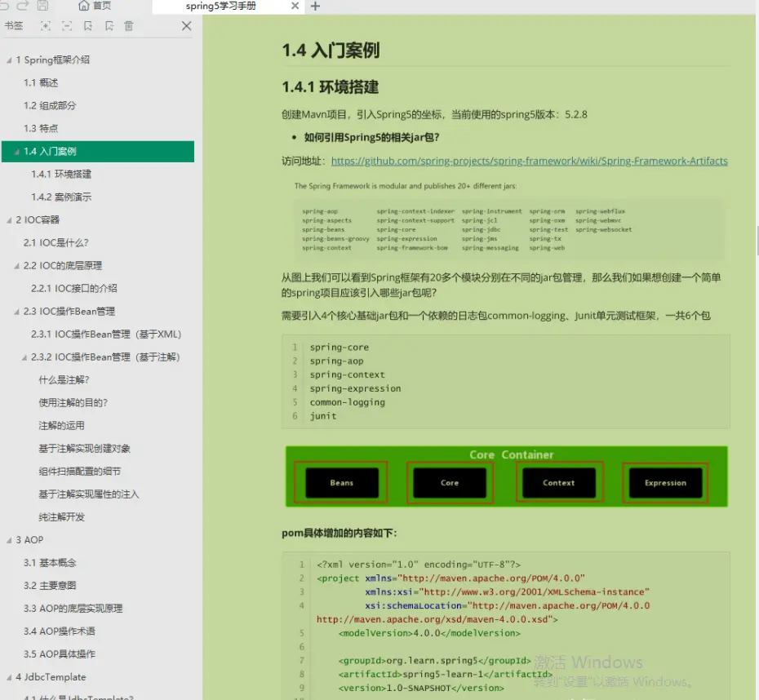Expand all bookmarks with the expand-all icon
Screen dimensions: 759x700
pyautogui.click(x=45, y=26)
